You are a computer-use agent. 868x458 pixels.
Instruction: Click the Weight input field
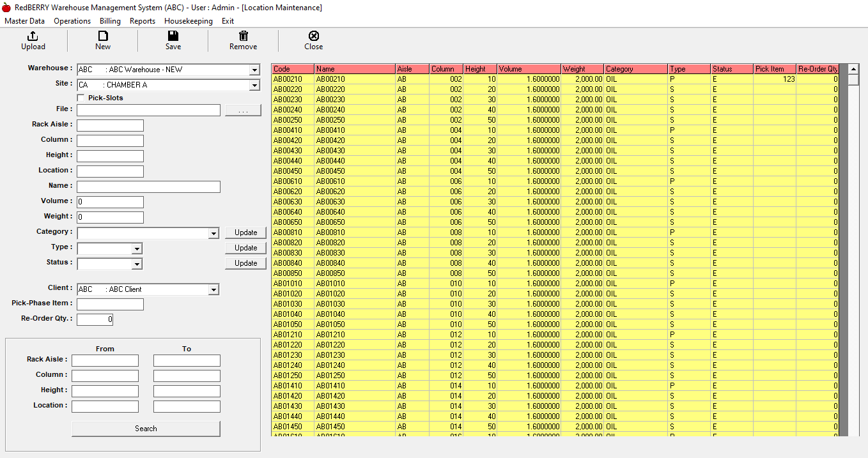coord(110,218)
